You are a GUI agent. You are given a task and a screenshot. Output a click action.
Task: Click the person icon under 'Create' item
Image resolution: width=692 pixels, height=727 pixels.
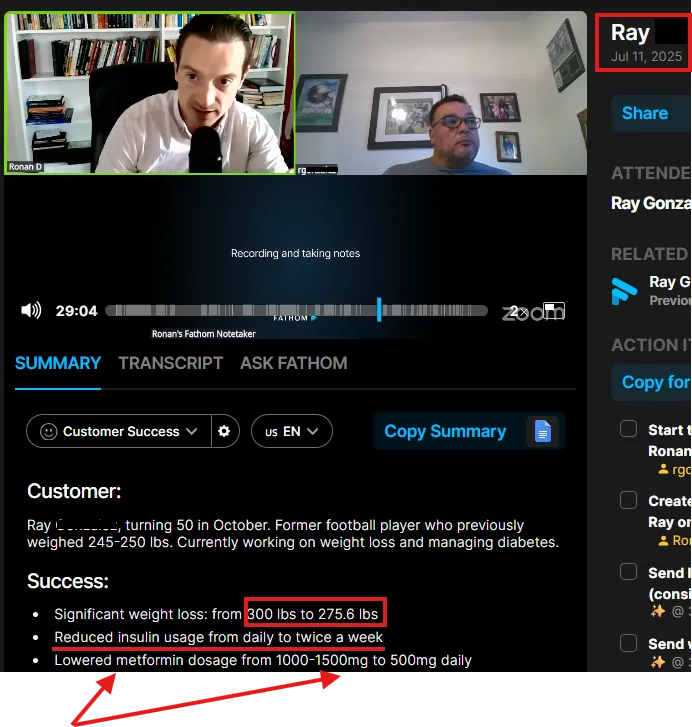663,540
